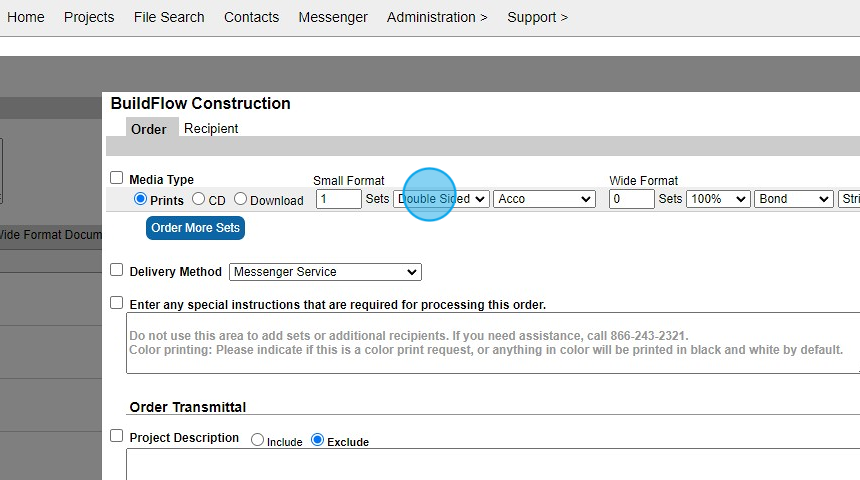Open the Bond paper type dropdown
The width and height of the screenshot is (860, 480).
[793, 199]
